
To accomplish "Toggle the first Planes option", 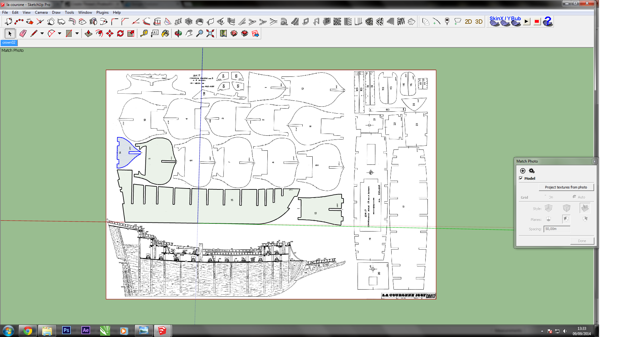I will point(549,219).
